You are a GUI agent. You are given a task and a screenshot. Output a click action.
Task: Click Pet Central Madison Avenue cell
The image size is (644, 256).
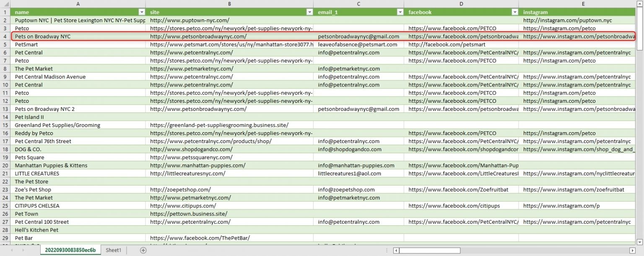(78, 77)
